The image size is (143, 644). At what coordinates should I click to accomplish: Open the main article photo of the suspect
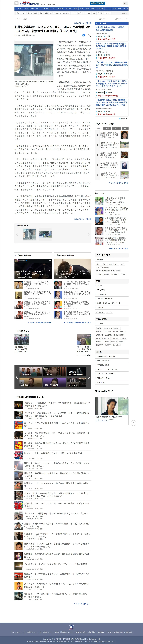pyautogui.click(x=34, y=60)
